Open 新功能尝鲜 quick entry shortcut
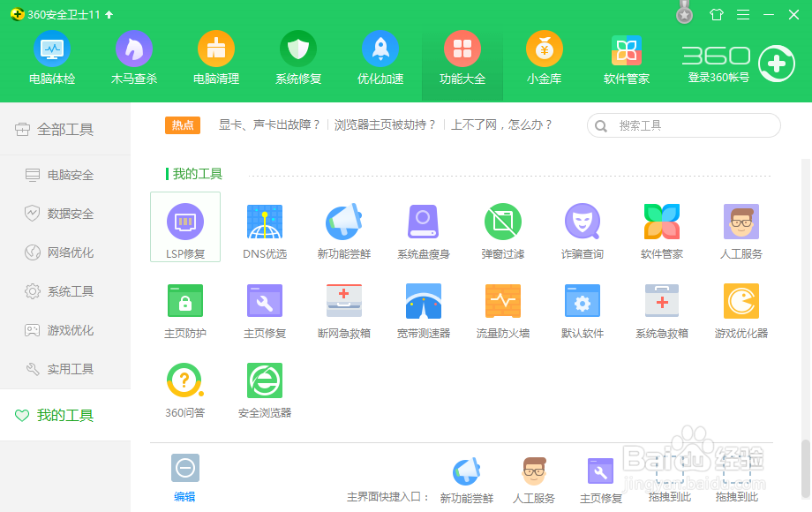The height and width of the screenshot is (512, 812). pos(467,480)
